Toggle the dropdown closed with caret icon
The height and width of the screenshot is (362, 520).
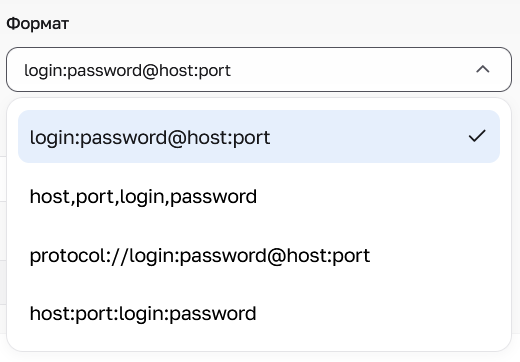pyautogui.click(x=483, y=69)
